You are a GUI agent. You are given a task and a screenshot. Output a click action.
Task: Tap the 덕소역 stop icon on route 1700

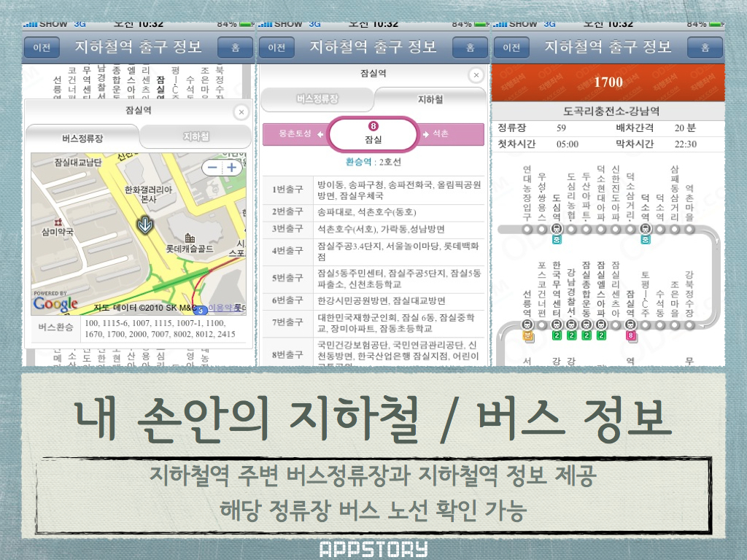point(645,229)
